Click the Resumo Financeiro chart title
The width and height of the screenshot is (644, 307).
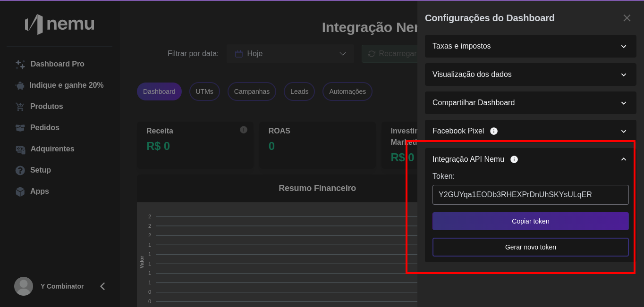pos(317,188)
